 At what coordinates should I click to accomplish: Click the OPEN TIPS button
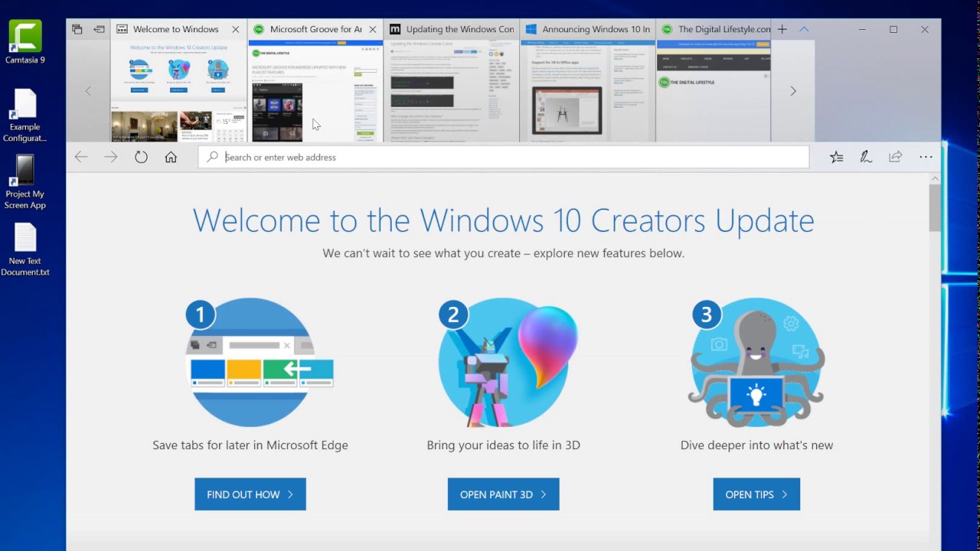756,494
